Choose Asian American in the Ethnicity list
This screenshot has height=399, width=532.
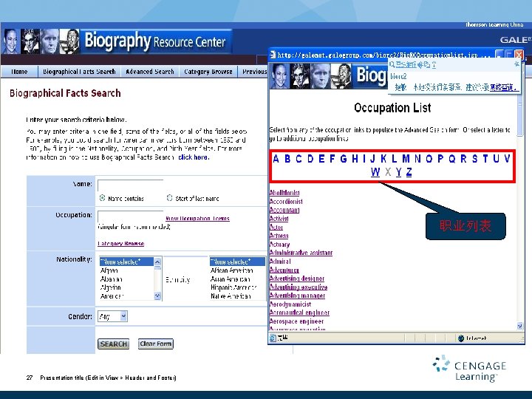[x=230, y=279]
